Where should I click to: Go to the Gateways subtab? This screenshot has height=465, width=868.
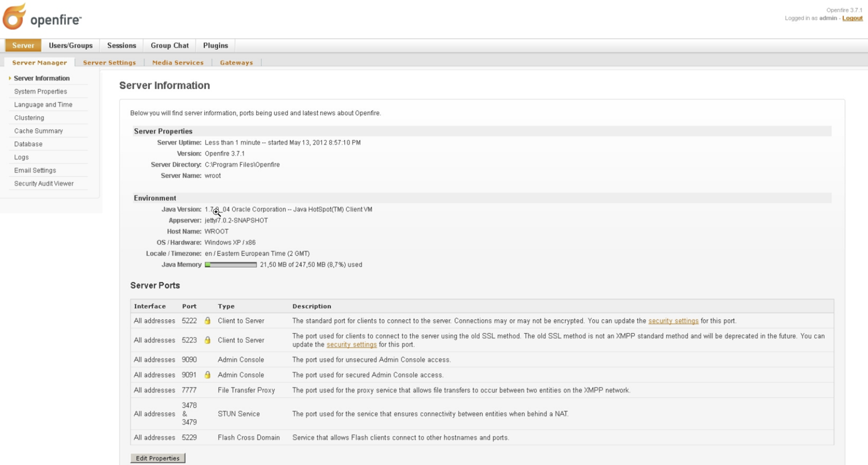236,62
